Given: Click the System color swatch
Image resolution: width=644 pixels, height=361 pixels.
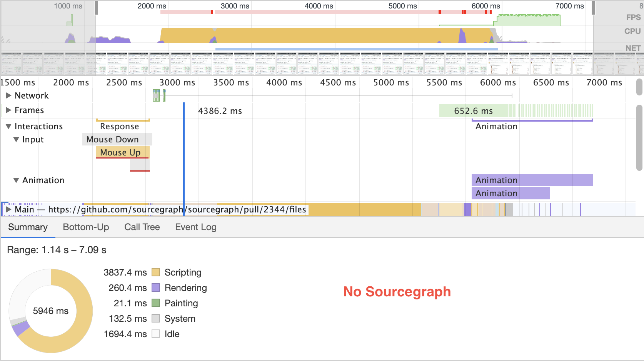Looking at the screenshot, I should (x=156, y=319).
